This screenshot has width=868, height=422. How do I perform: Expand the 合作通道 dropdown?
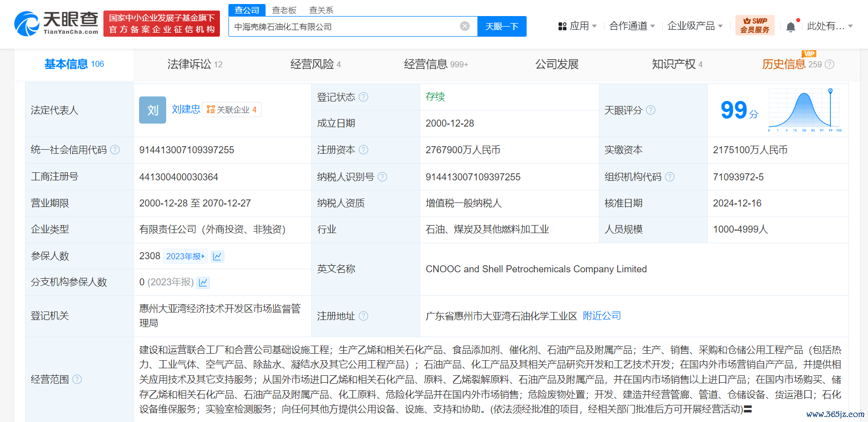(x=653, y=26)
